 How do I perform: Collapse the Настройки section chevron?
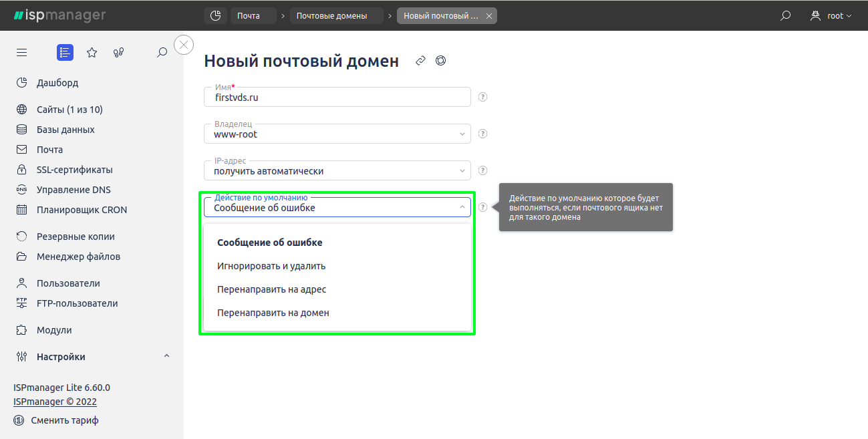coord(166,356)
